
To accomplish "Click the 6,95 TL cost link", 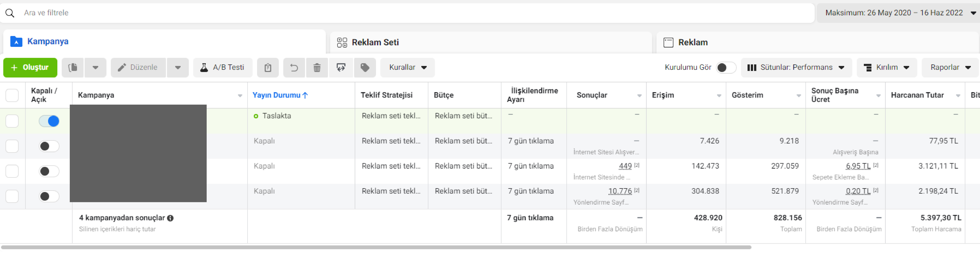I will click(858, 166).
